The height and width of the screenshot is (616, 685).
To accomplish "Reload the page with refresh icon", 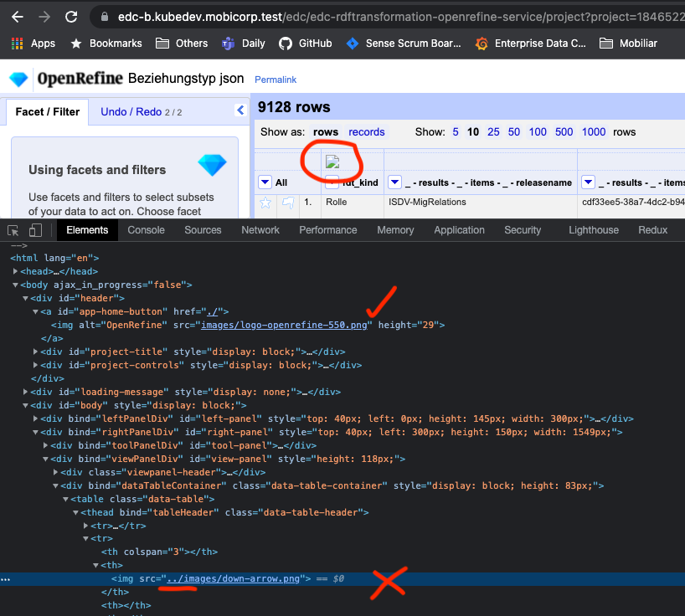I will coord(71,17).
